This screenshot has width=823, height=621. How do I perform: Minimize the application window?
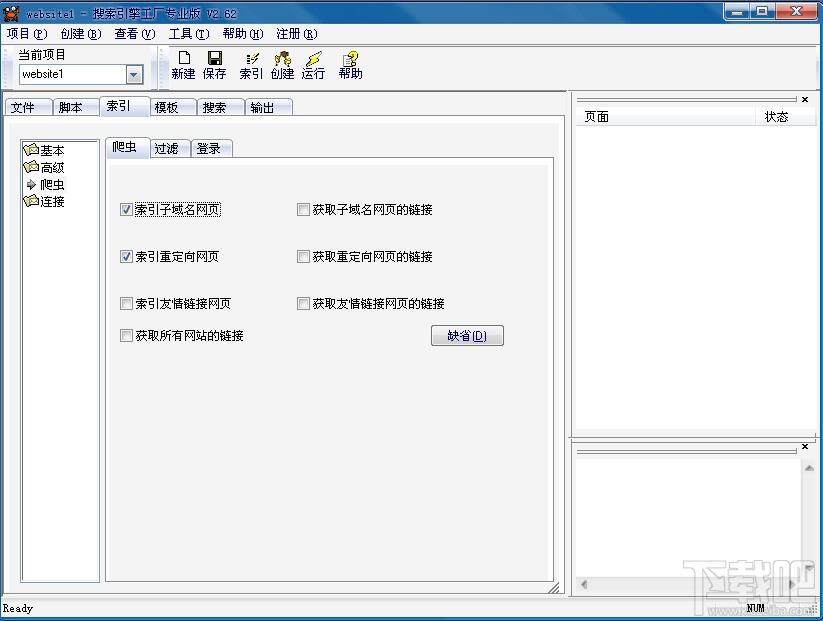pos(737,12)
